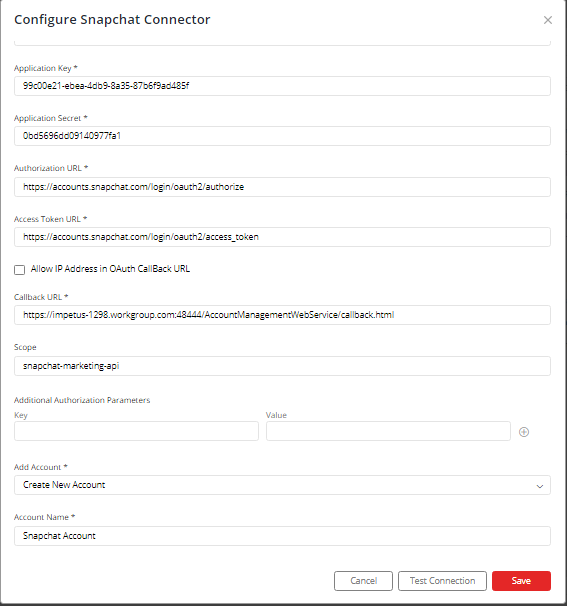Edit the Account Name field
The width and height of the screenshot is (567, 606).
pyautogui.click(x=282, y=536)
